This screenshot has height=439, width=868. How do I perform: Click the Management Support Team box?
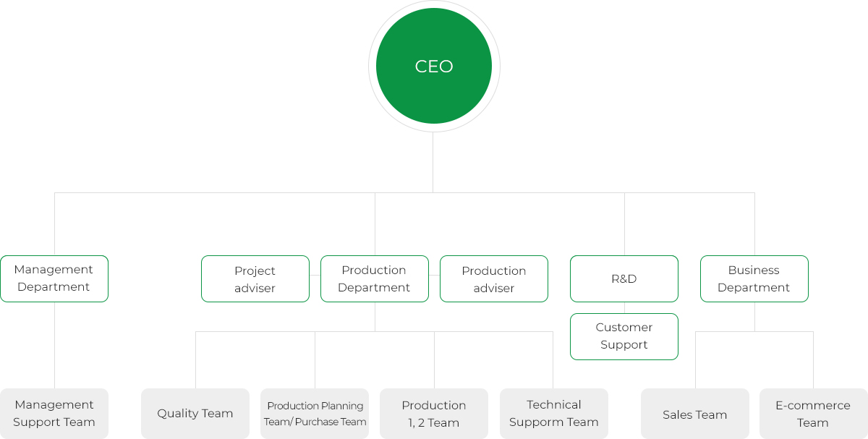[x=54, y=414]
